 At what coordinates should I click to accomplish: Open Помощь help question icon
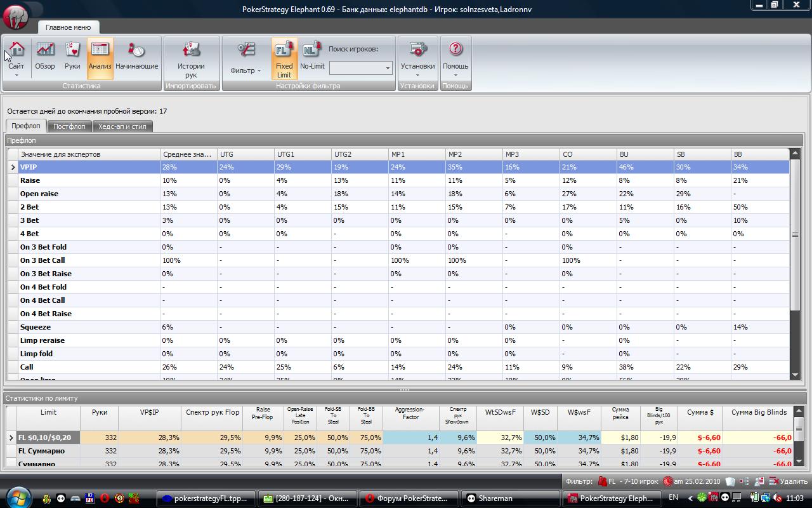pos(455,49)
